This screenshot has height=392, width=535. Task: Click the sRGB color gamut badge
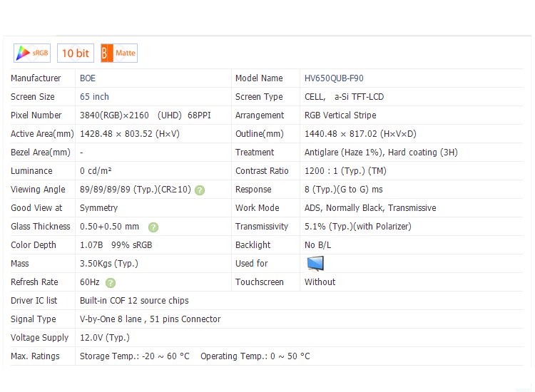[x=32, y=53]
